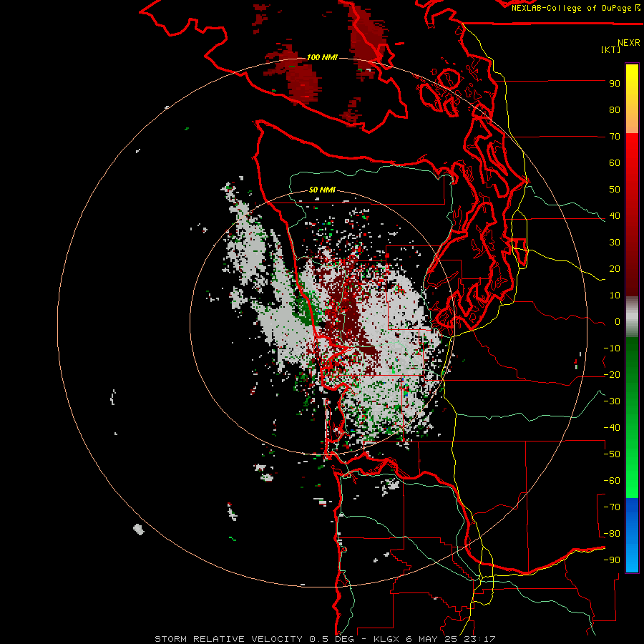Click "STORM RELATIVE VELOCITY" in the bottom caption

[230, 639]
